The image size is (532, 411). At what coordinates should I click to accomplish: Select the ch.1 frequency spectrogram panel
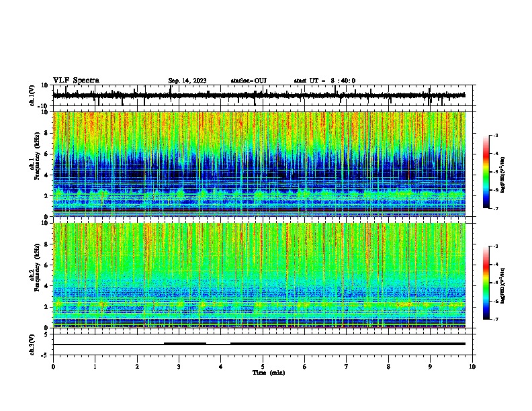(262, 164)
